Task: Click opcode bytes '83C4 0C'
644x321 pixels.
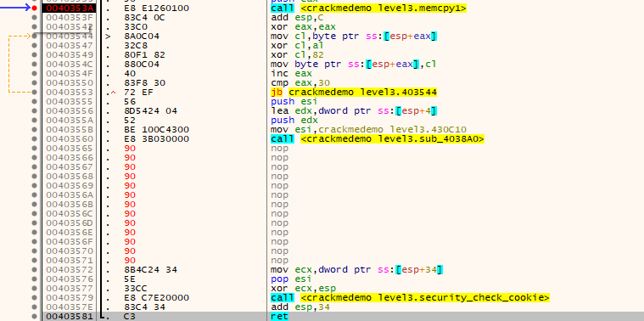Action: [x=144, y=17]
